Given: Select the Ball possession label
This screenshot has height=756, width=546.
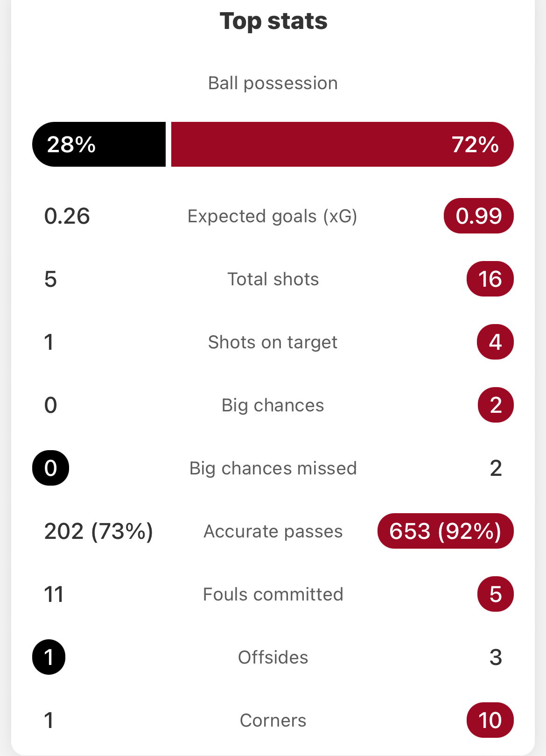Looking at the screenshot, I should 273,83.
